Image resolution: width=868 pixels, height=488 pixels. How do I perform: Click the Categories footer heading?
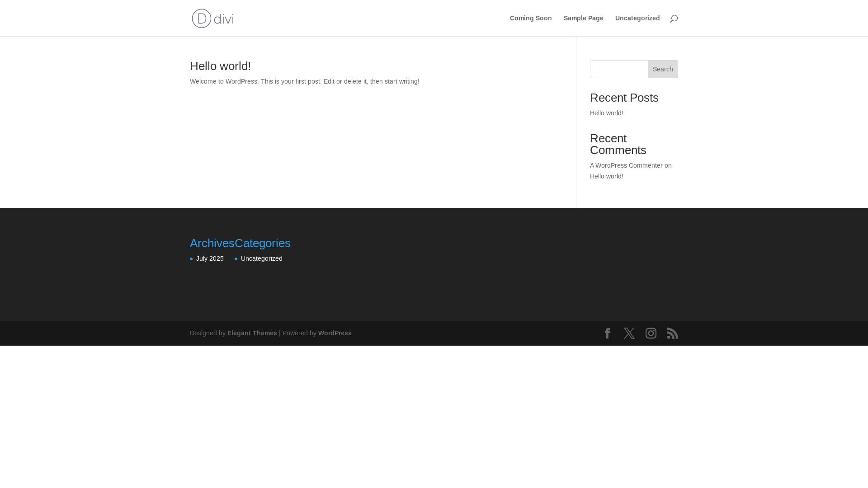[x=263, y=243]
